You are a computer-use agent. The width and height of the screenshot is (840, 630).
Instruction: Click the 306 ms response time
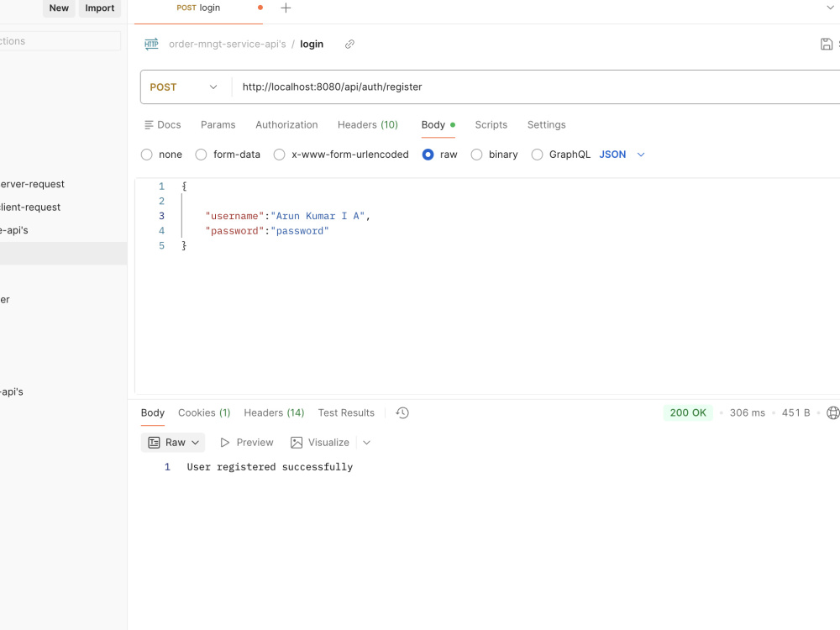pyautogui.click(x=748, y=413)
